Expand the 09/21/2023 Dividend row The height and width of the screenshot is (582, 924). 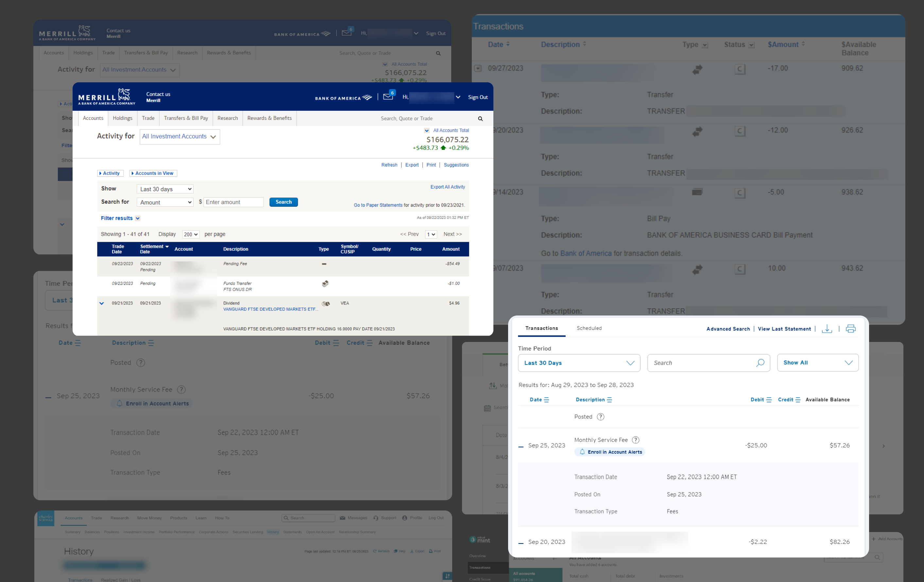tap(102, 303)
